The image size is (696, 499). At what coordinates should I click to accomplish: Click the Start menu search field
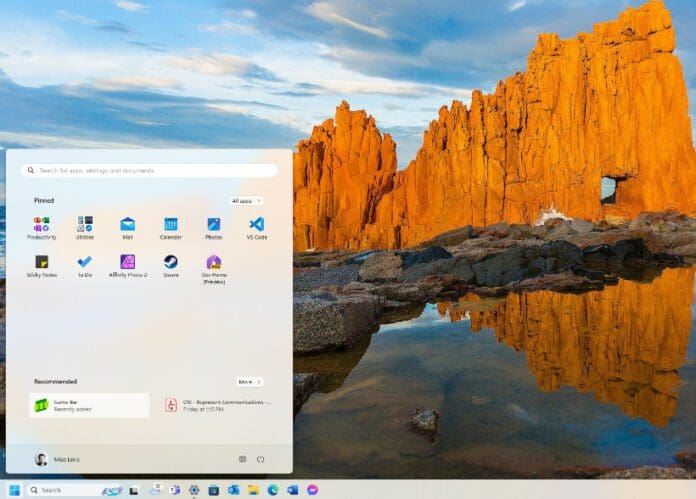coord(150,171)
